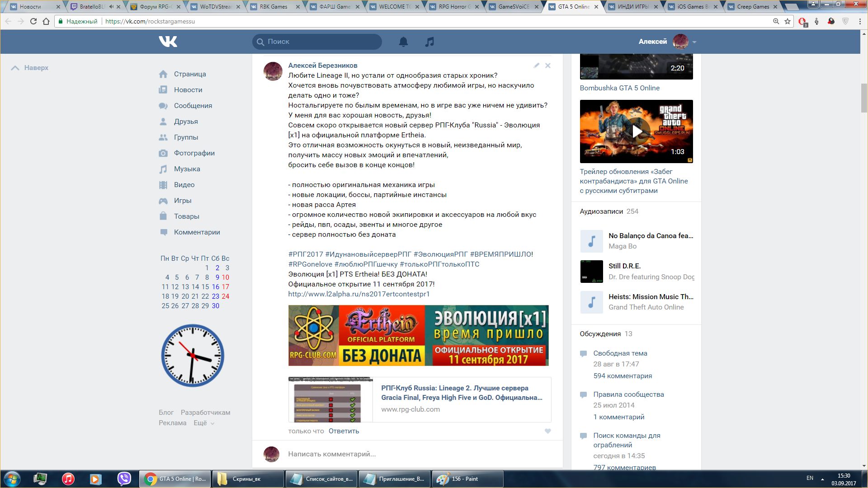Click the Сообщения speech bubble icon
The image size is (868, 488).
pos(163,106)
